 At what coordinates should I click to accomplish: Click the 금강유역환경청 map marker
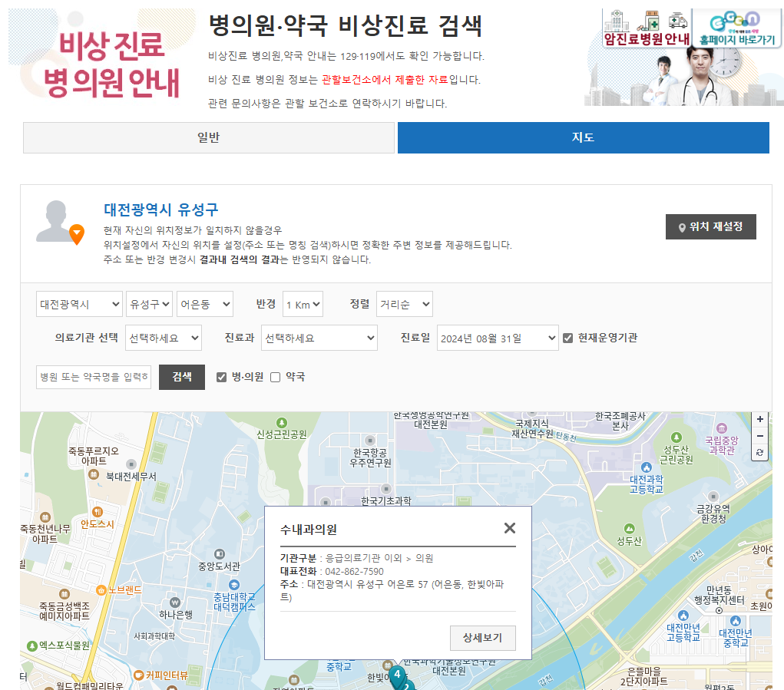click(713, 497)
